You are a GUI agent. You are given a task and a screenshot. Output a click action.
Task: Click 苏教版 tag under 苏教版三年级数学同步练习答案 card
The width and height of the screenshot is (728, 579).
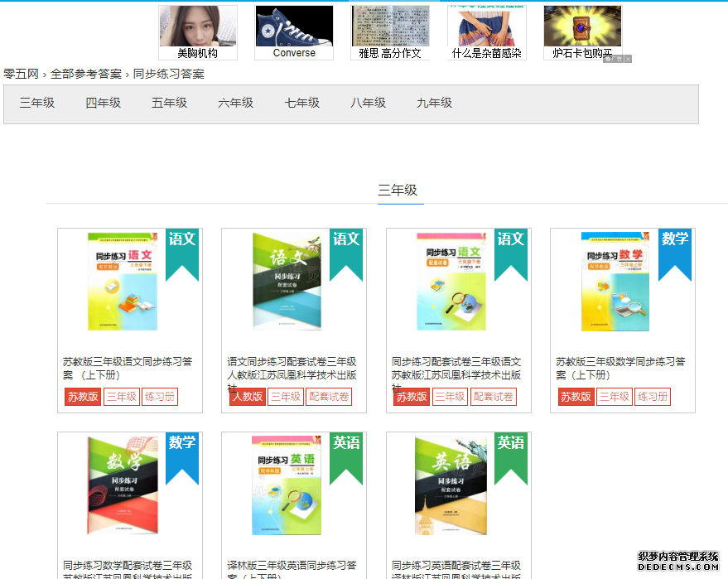coord(576,397)
